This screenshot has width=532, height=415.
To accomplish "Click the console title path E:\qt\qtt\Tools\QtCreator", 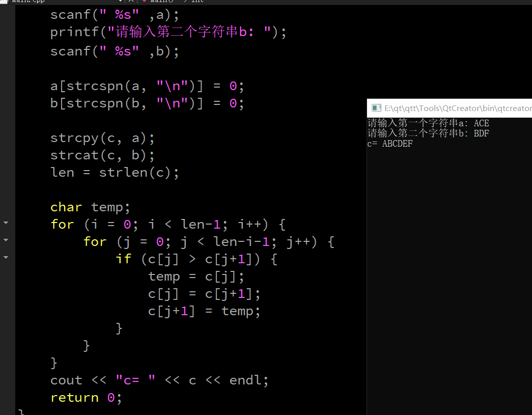I will pyautogui.click(x=458, y=108).
